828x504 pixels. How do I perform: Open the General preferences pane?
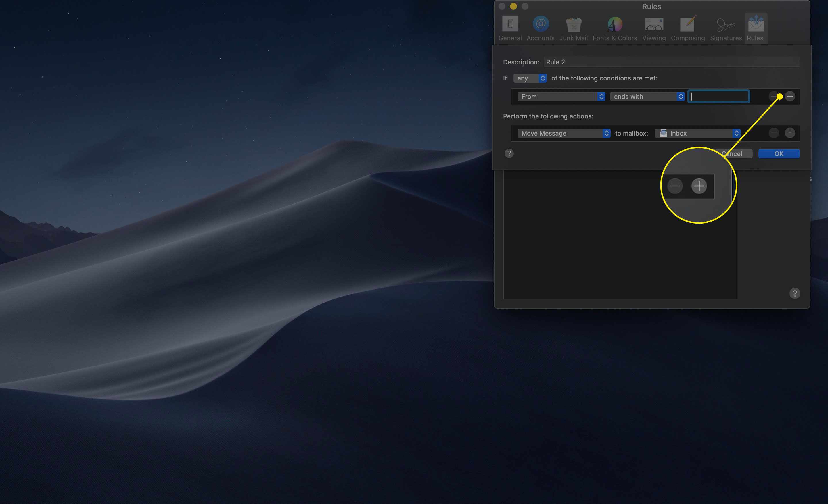(x=510, y=28)
